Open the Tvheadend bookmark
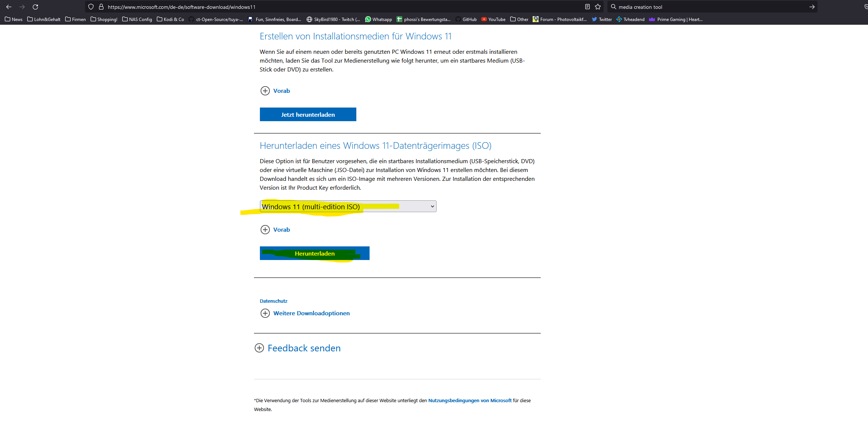Image resolution: width=868 pixels, height=446 pixels. [631, 19]
